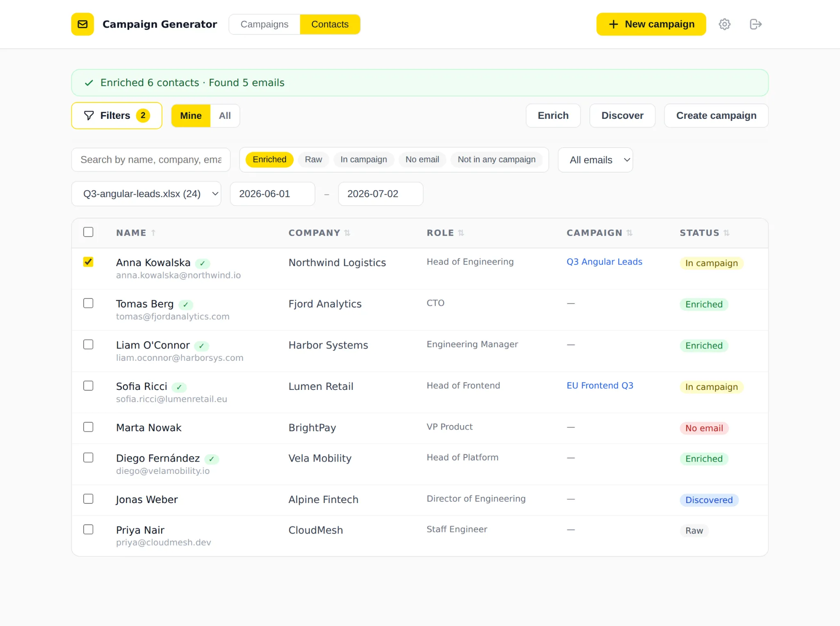
Task: Switch to the Campaigns tab
Action: pyautogui.click(x=265, y=24)
